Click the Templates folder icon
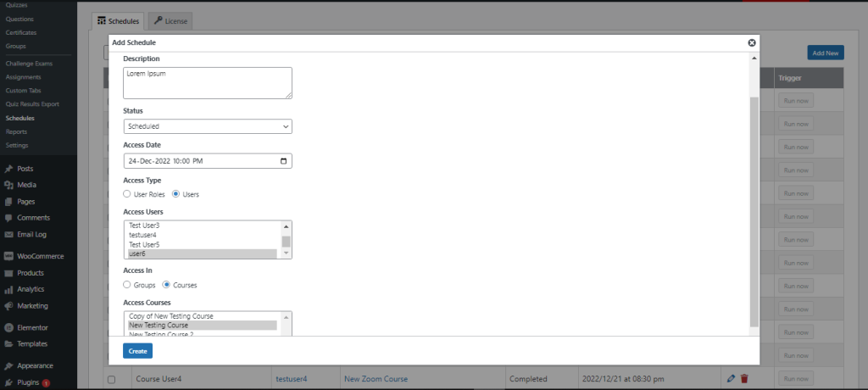This screenshot has width=868, height=390. click(x=8, y=344)
